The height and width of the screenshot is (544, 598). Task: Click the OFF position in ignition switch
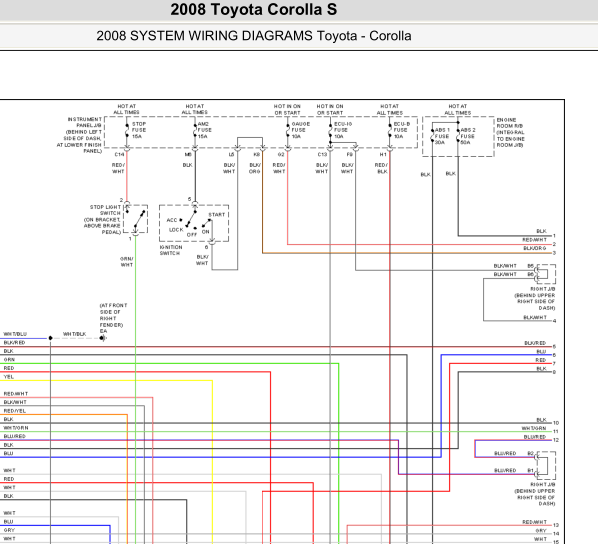(192, 235)
